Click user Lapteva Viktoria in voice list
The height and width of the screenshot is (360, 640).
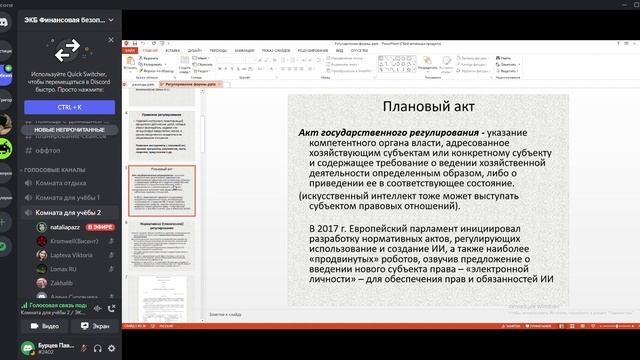click(x=71, y=255)
